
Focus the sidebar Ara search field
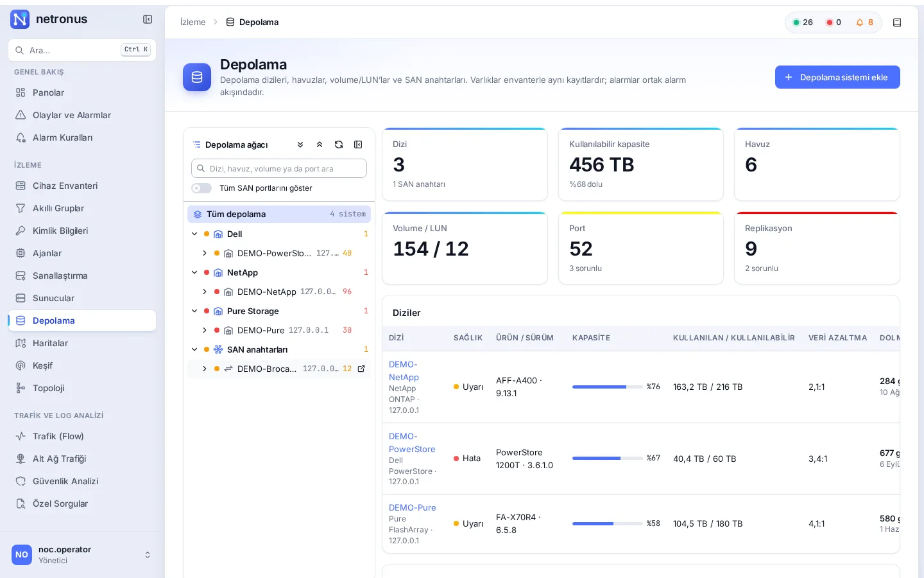point(82,50)
